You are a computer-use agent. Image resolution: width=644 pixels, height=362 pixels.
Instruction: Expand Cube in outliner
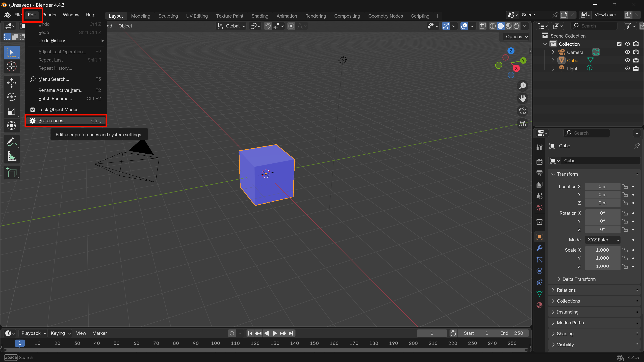click(x=553, y=61)
